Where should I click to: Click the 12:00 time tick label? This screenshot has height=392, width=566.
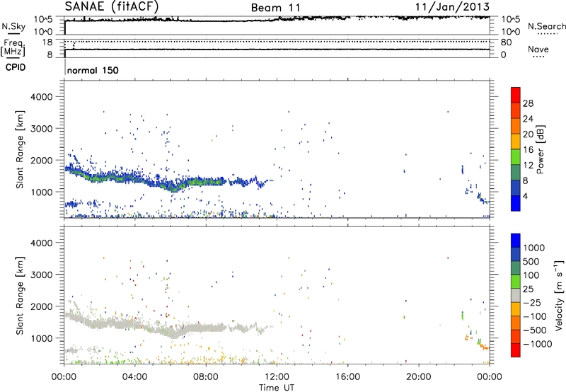click(277, 377)
